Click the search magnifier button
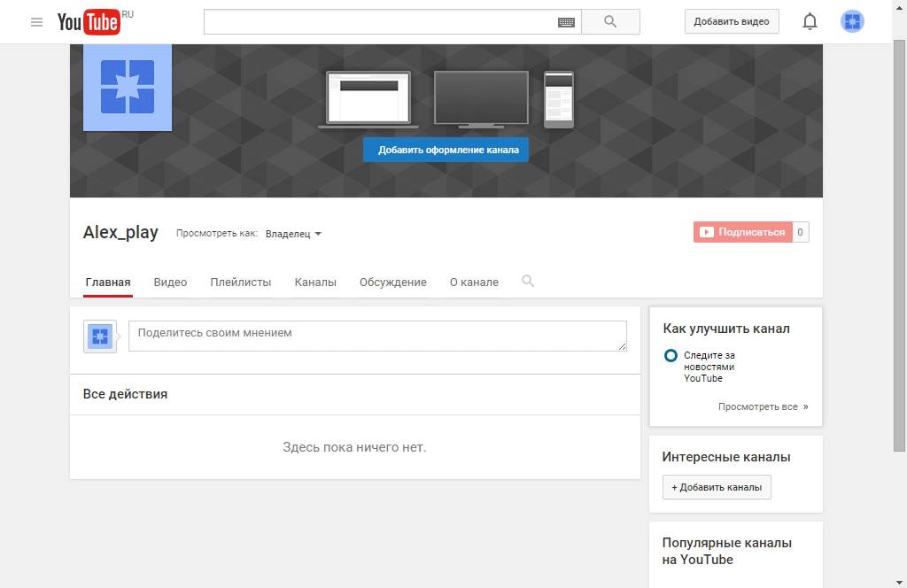Screen dimensions: 907x588 610,21
